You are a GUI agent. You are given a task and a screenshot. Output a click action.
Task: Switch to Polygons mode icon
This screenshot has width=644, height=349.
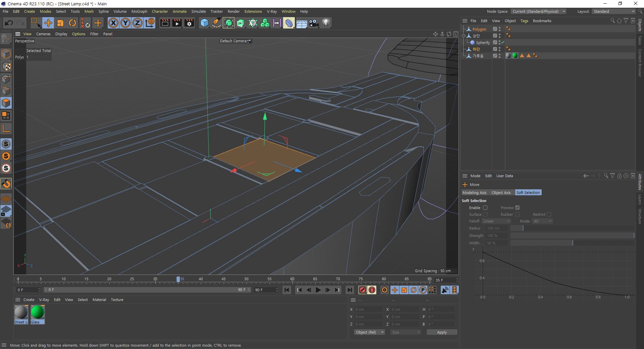[x=6, y=103]
